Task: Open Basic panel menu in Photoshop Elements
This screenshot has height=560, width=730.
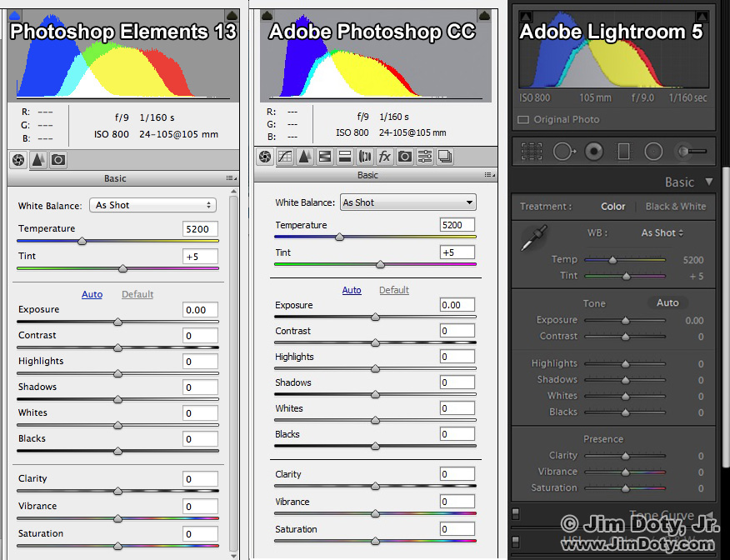Action: (x=232, y=178)
